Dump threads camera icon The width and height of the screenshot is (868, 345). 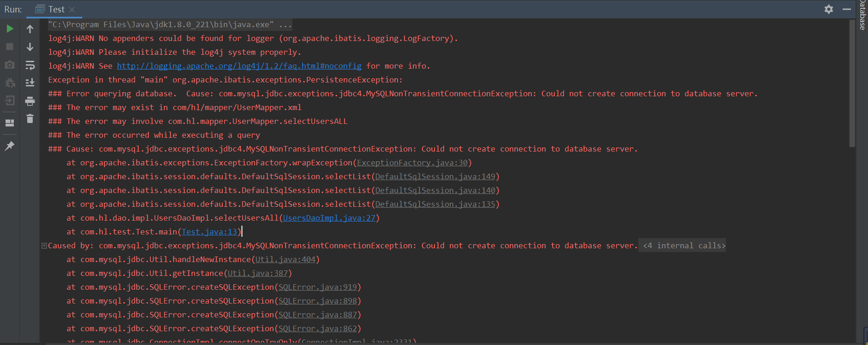click(x=10, y=64)
